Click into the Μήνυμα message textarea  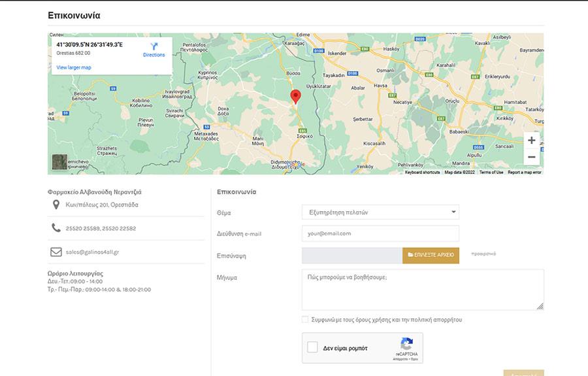pos(423,290)
